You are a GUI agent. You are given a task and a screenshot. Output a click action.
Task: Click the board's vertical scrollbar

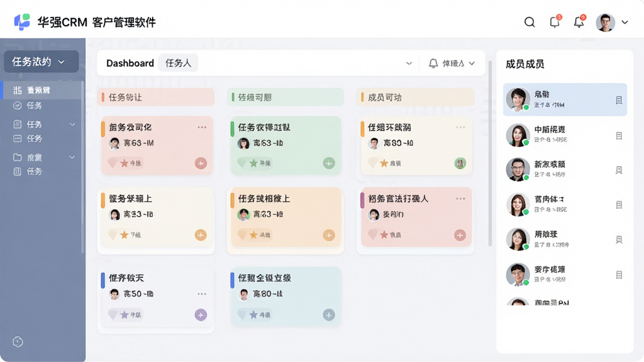click(489, 154)
